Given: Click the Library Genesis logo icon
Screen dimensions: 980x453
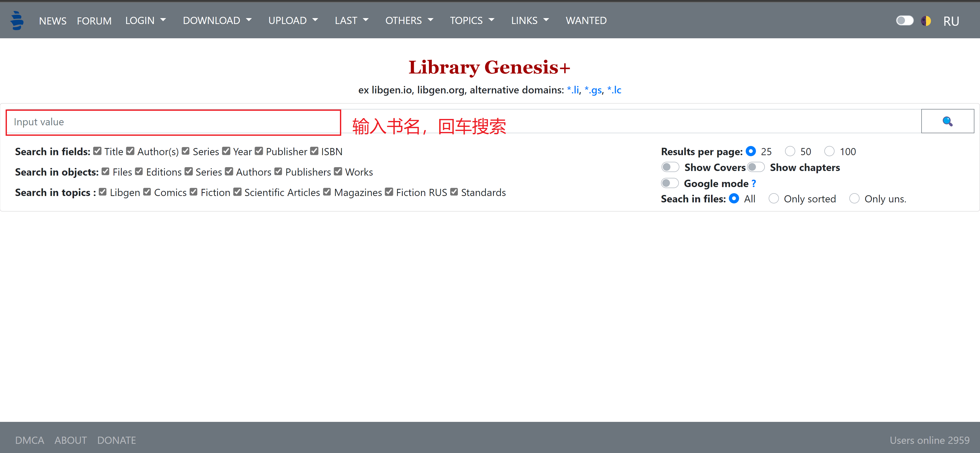Looking at the screenshot, I should click(17, 20).
